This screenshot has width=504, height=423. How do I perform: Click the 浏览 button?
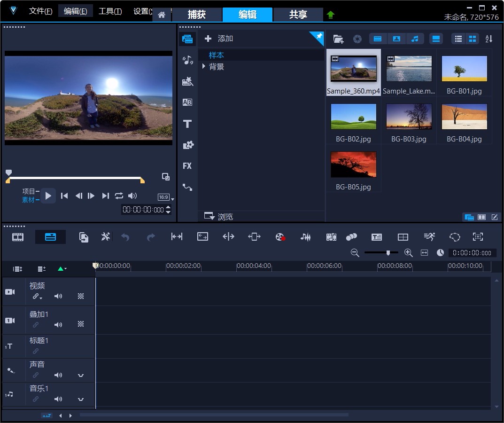219,217
